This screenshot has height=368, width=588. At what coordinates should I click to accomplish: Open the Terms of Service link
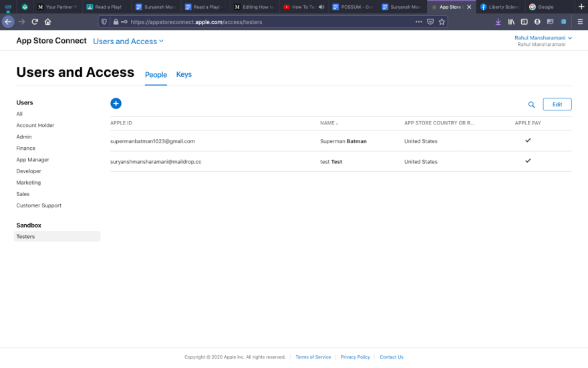[x=313, y=357]
